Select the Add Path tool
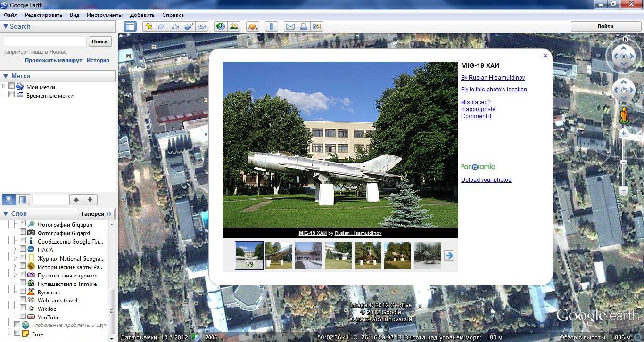 click(176, 26)
